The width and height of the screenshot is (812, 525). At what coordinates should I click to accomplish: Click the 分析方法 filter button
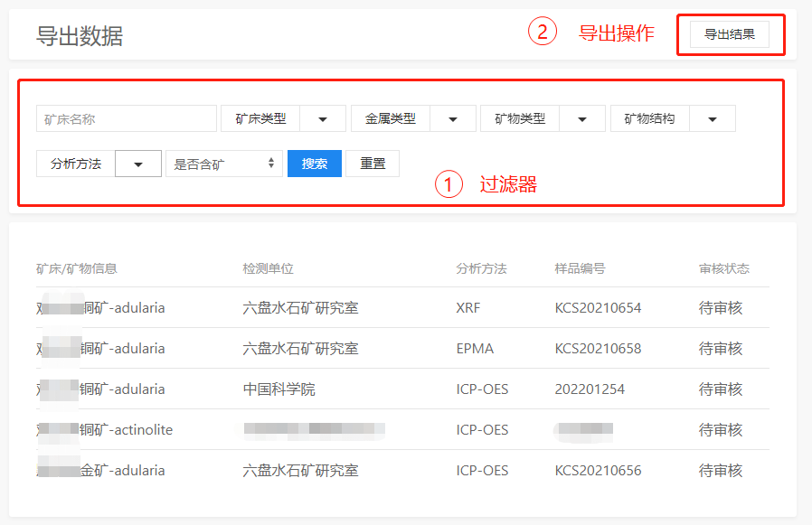(x=76, y=164)
